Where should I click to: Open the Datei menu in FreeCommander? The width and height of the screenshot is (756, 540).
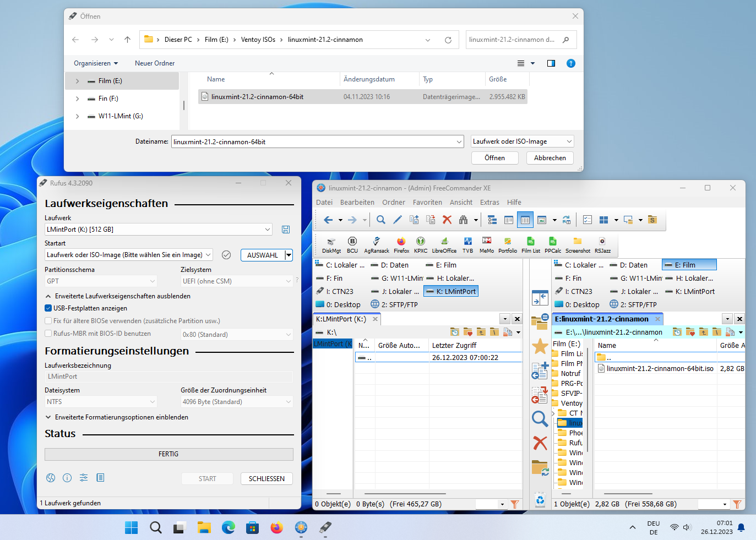click(324, 203)
